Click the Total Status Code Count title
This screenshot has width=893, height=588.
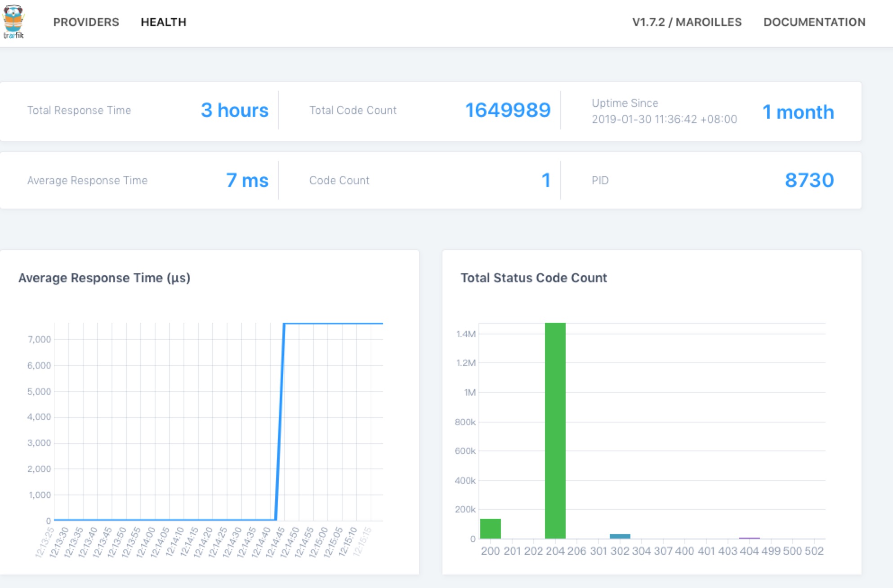(x=534, y=278)
